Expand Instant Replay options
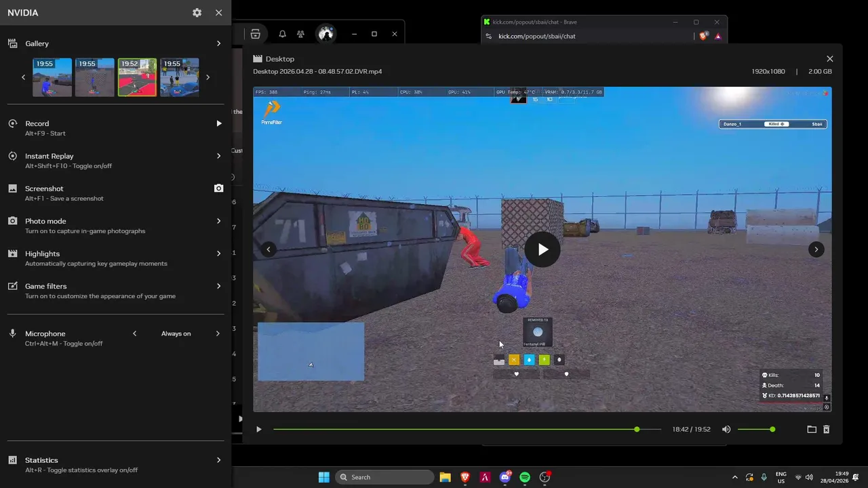Viewport: 868px width, 488px height. tap(218, 156)
